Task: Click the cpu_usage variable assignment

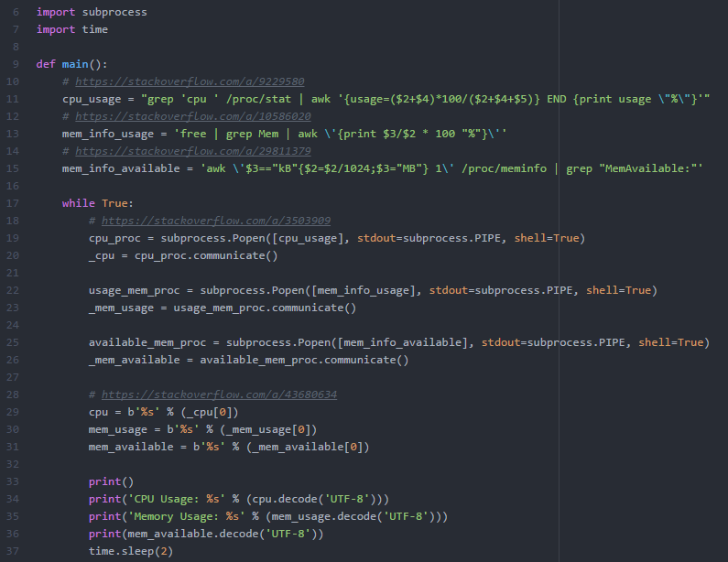Action: point(91,99)
